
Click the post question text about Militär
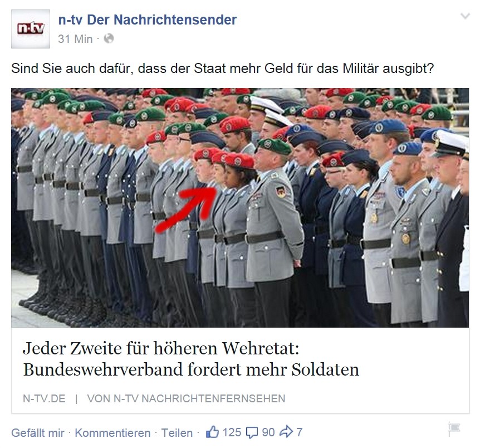(x=223, y=69)
